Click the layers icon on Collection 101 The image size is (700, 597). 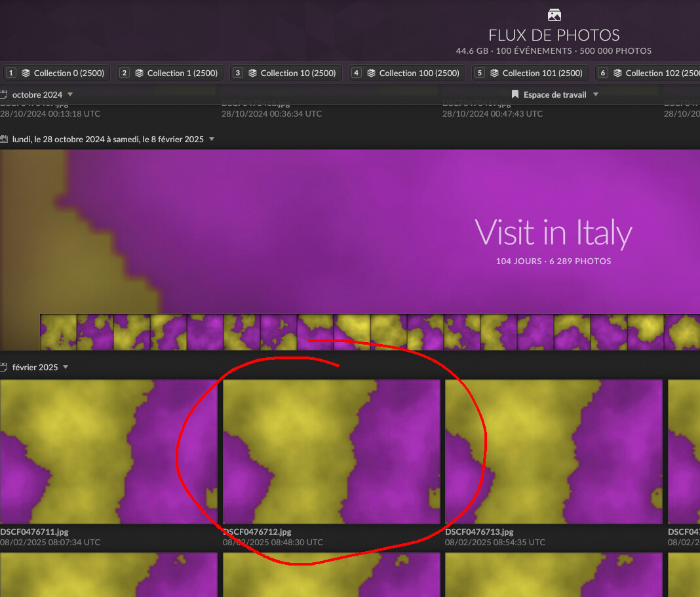point(495,73)
